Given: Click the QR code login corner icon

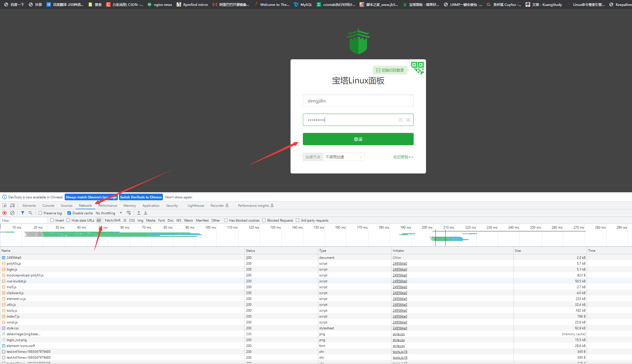Looking at the screenshot, I should click(x=418, y=68).
